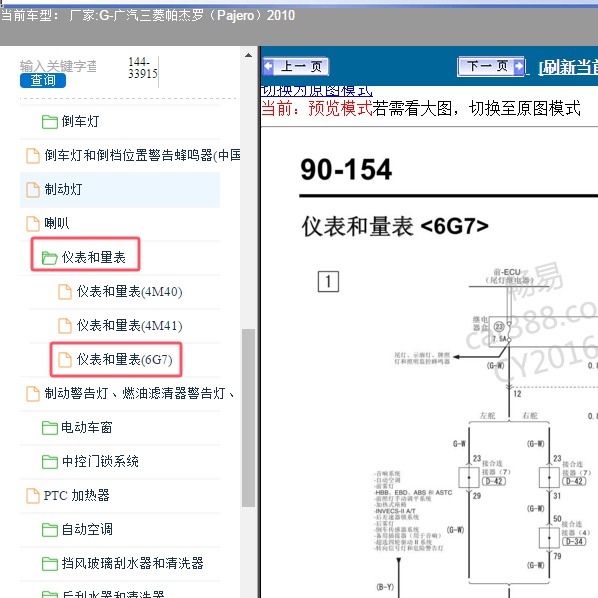
Task: Click the boxed number 1 in diagram
Action: coord(328,281)
